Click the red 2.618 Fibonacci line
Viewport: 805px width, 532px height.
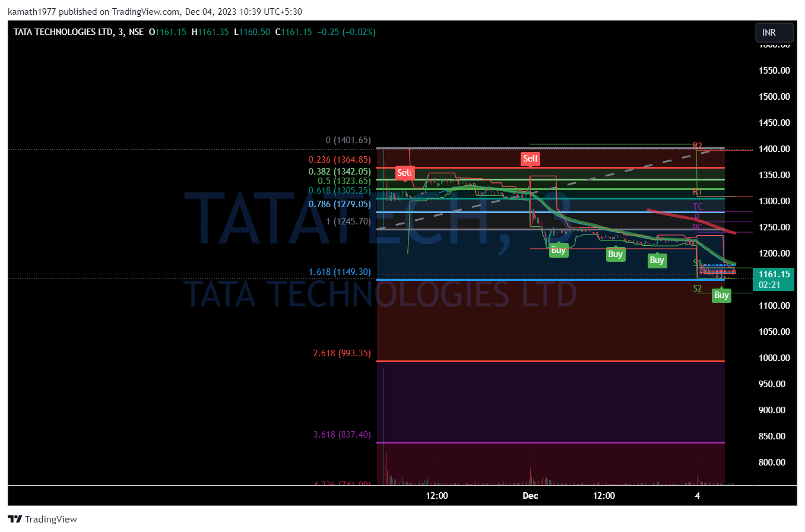(x=551, y=361)
